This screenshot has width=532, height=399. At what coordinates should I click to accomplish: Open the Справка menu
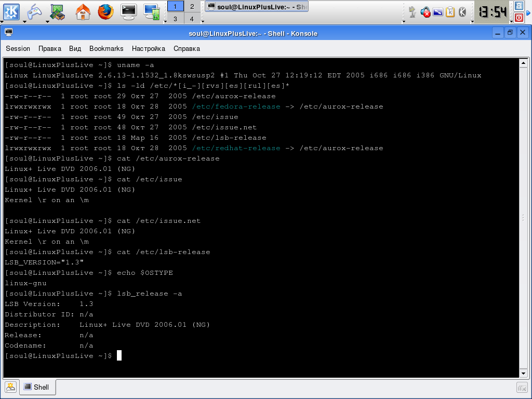[187, 48]
